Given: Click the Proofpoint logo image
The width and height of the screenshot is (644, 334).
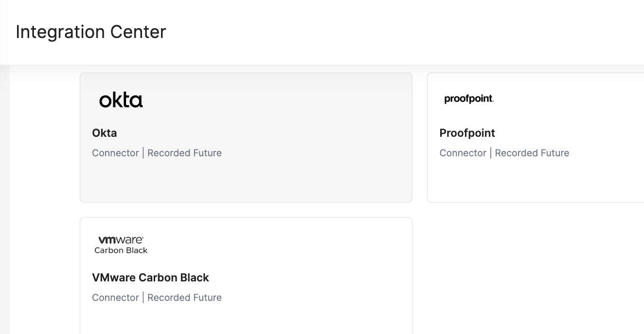Looking at the screenshot, I should [469, 99].
